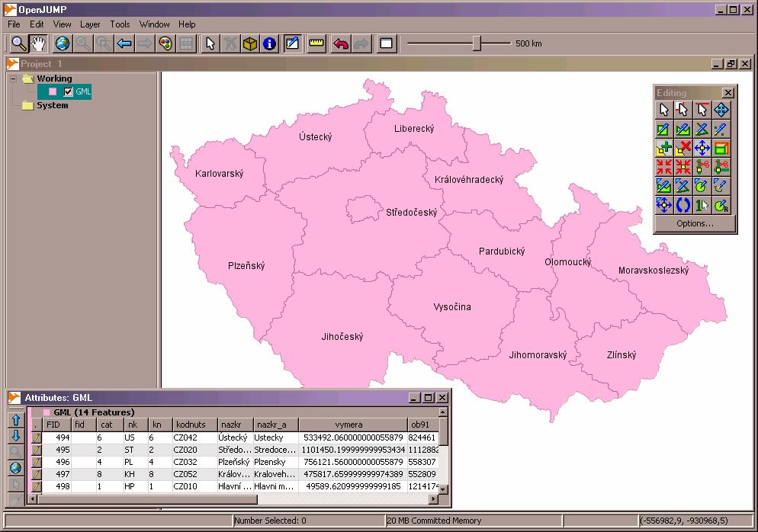Screen dimensions: 758x532
Task: Open Editing toolbox Options
Action: (x=695, y=224)
